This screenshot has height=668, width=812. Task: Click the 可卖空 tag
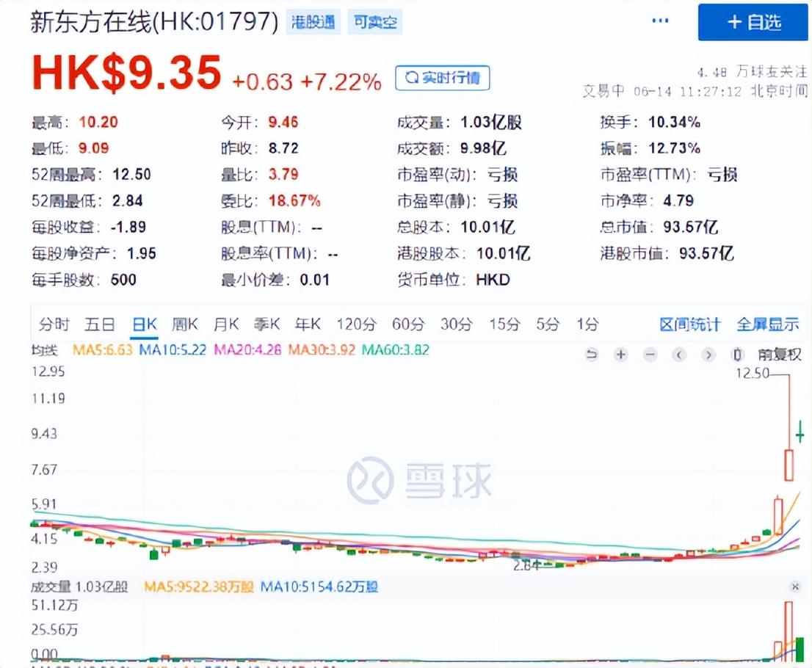tap(375, 22)
